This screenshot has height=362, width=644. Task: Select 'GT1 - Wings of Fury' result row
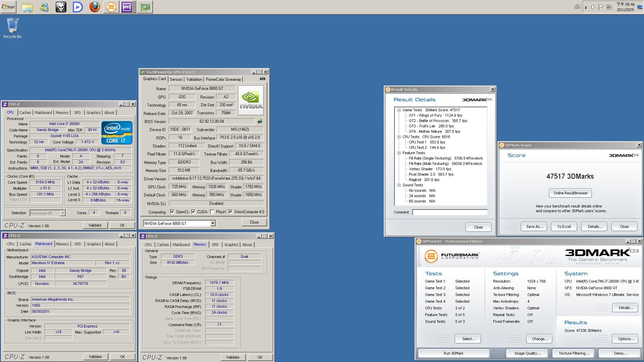(435, 115)
